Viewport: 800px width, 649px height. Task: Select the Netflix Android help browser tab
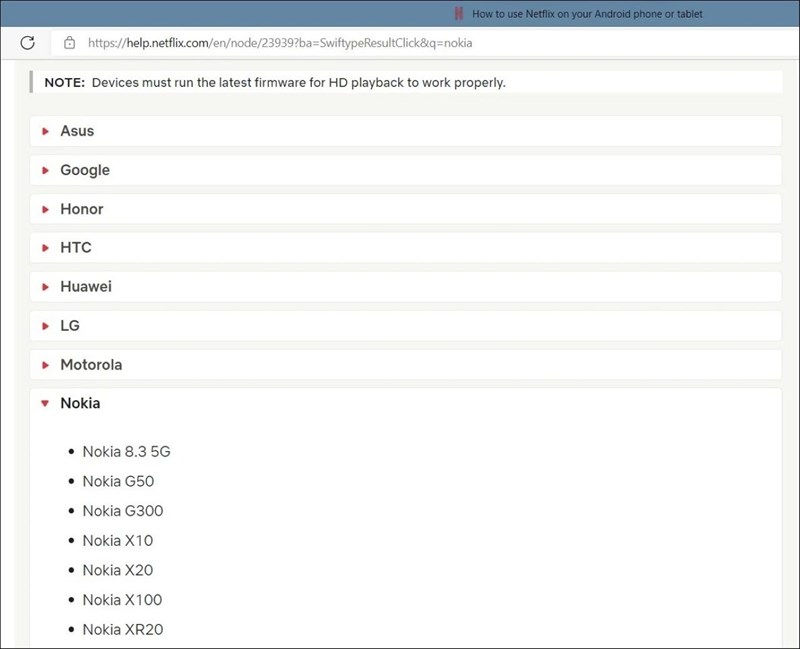click(579, 14)
